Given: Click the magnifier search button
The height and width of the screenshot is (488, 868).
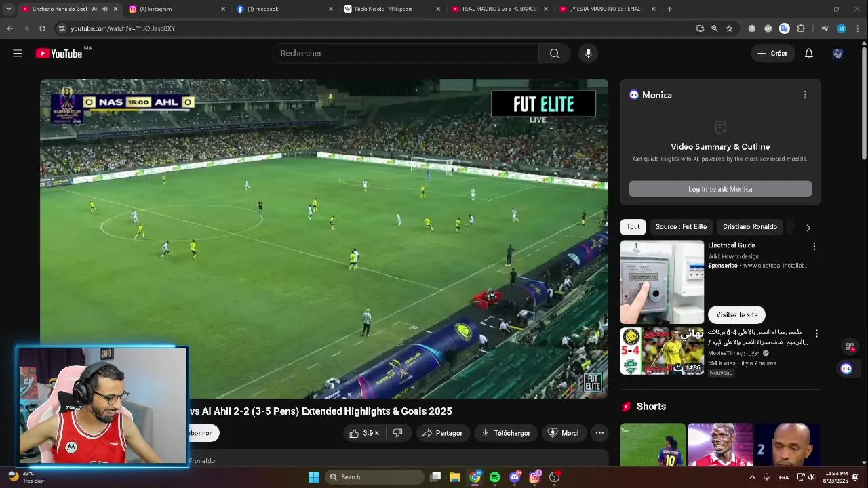Looking at the screenshot, I should 554,53.
